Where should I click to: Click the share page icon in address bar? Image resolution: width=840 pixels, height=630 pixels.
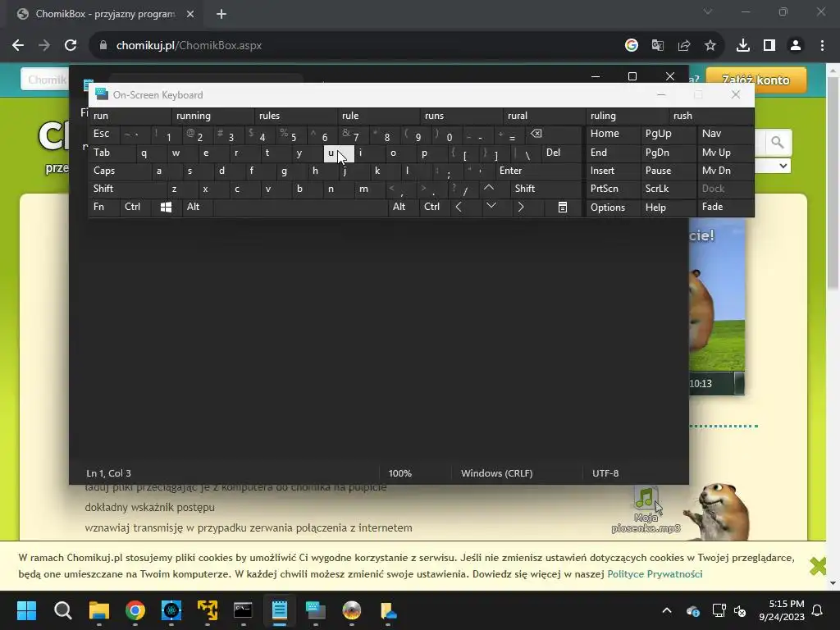point(684,46)
